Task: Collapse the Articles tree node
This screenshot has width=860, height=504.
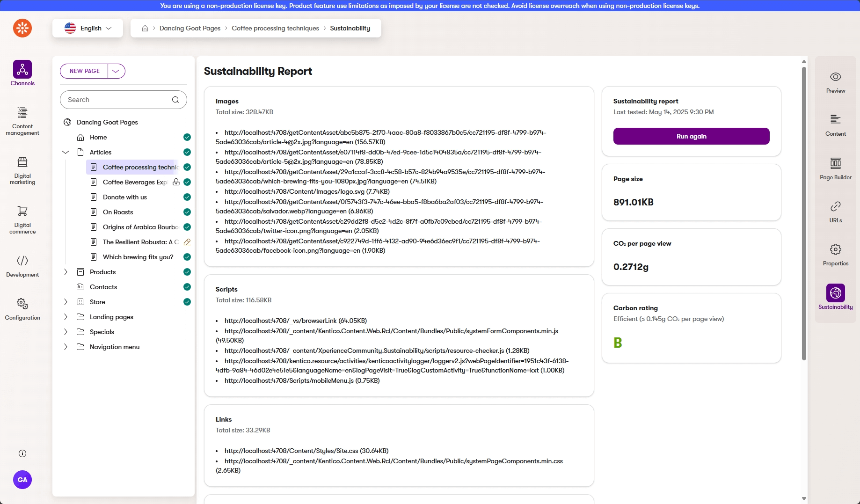Action: (66, 152)
